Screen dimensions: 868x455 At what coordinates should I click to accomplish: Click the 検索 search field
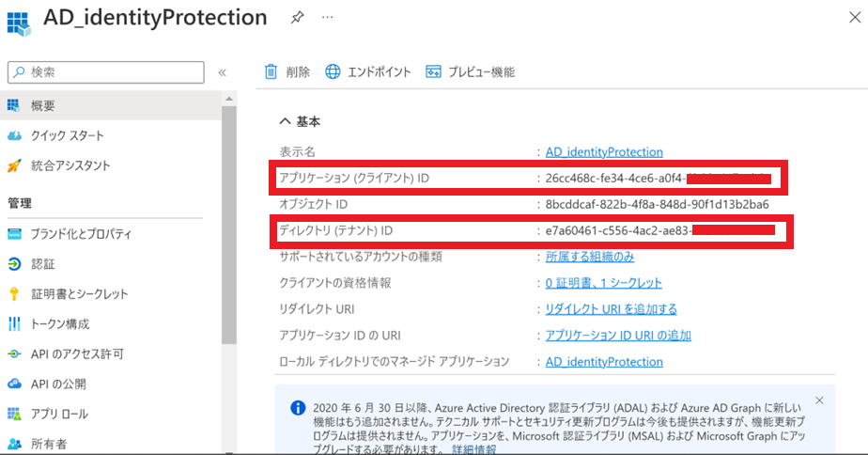(x=106, y=72)
